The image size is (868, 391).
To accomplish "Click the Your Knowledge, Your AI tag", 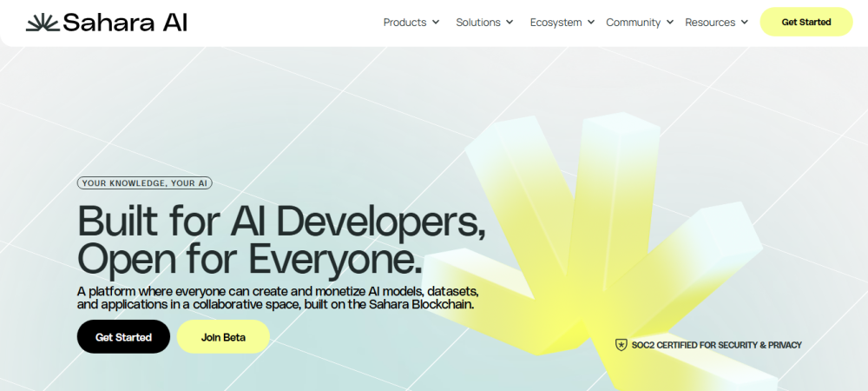I will click(144, 183).
